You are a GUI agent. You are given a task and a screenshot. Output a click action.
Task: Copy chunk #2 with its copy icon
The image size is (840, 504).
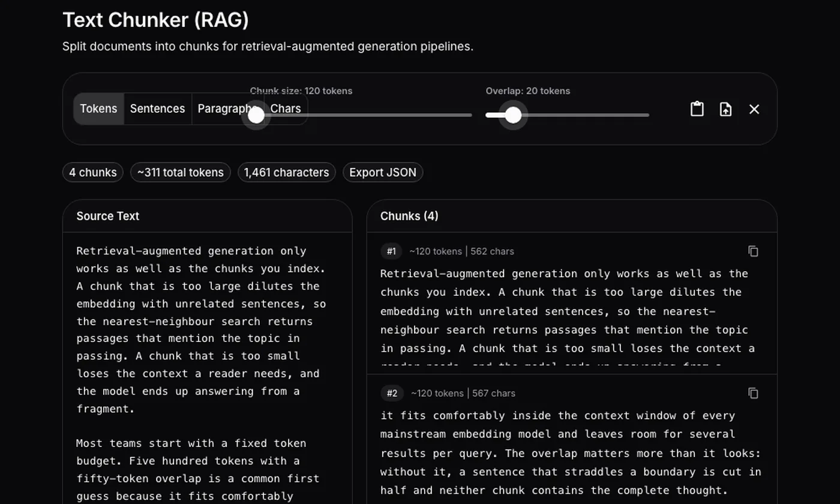pos(753,393)
